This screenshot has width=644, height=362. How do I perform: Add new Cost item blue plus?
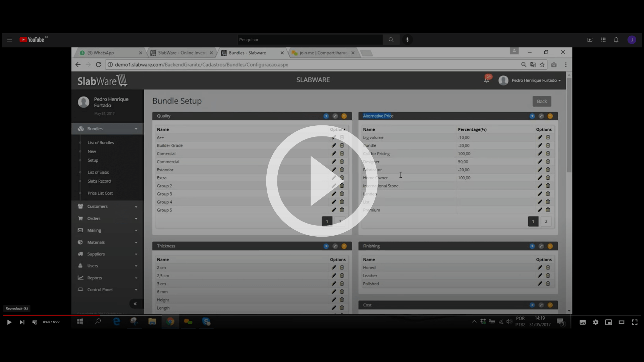(532, 305)
